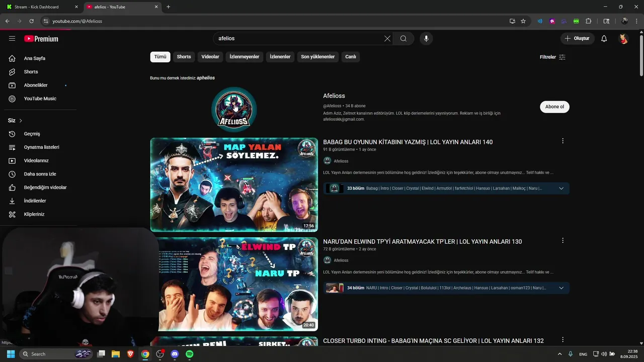Click the Oluştur create button

[578, 38]
